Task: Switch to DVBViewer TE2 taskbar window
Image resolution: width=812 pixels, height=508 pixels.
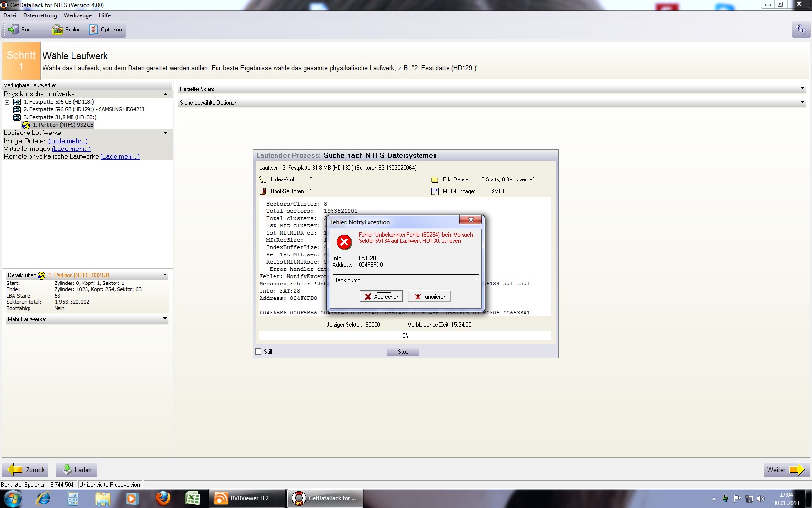Action: 247,498
